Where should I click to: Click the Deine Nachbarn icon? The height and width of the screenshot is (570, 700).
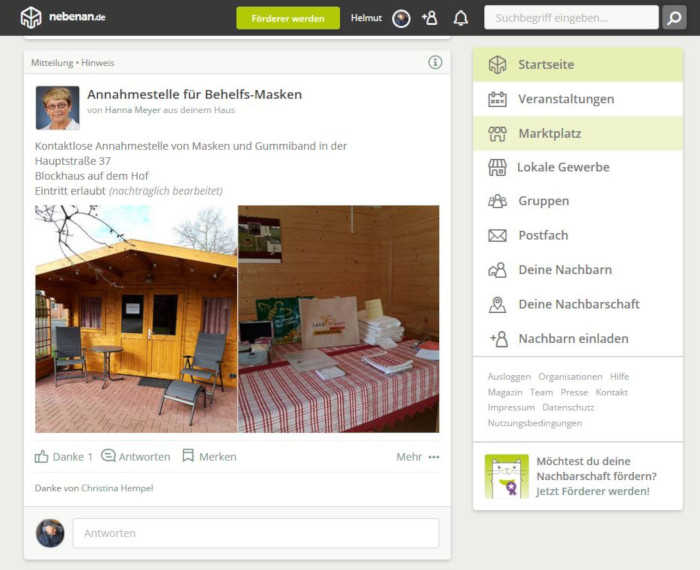pyautogui.click(x=497, y=270)
